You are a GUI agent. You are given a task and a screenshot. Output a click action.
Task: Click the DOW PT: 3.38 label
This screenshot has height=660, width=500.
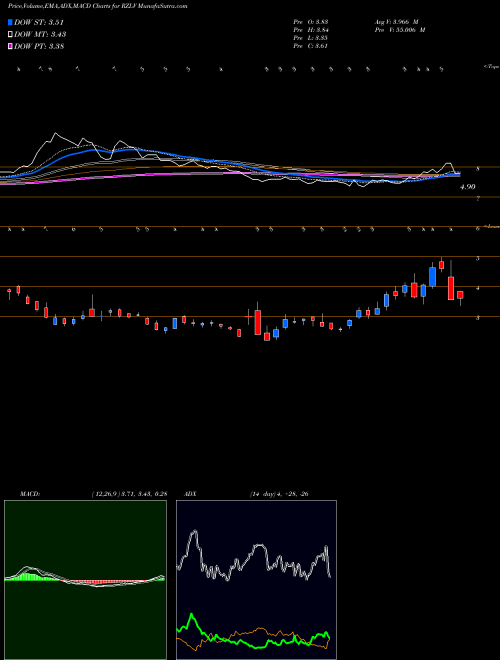(39, 46)
